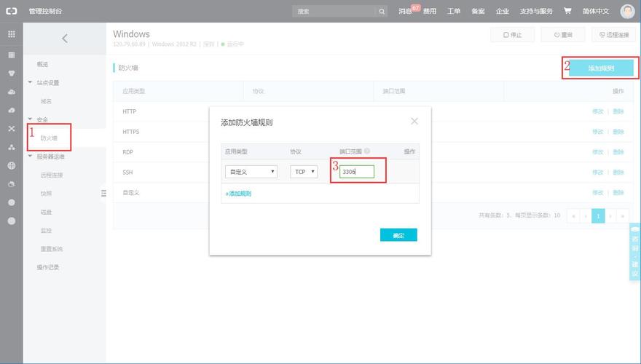
Task: Open the 工单 menu in the header
Action: (454, 11)
